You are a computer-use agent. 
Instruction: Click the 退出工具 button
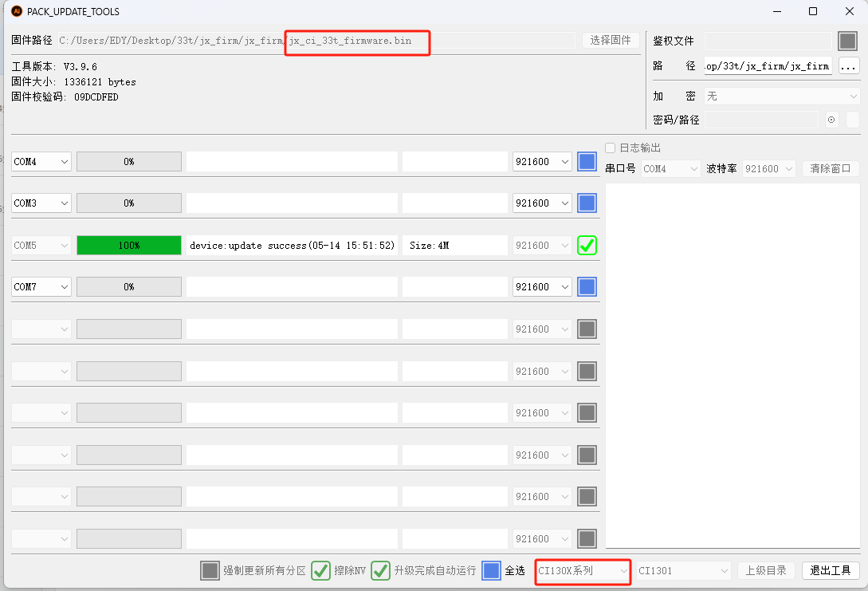pos(830,570)
